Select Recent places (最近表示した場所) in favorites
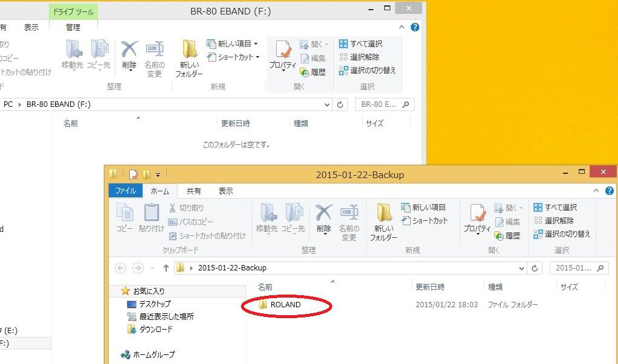 coord(161,317)
